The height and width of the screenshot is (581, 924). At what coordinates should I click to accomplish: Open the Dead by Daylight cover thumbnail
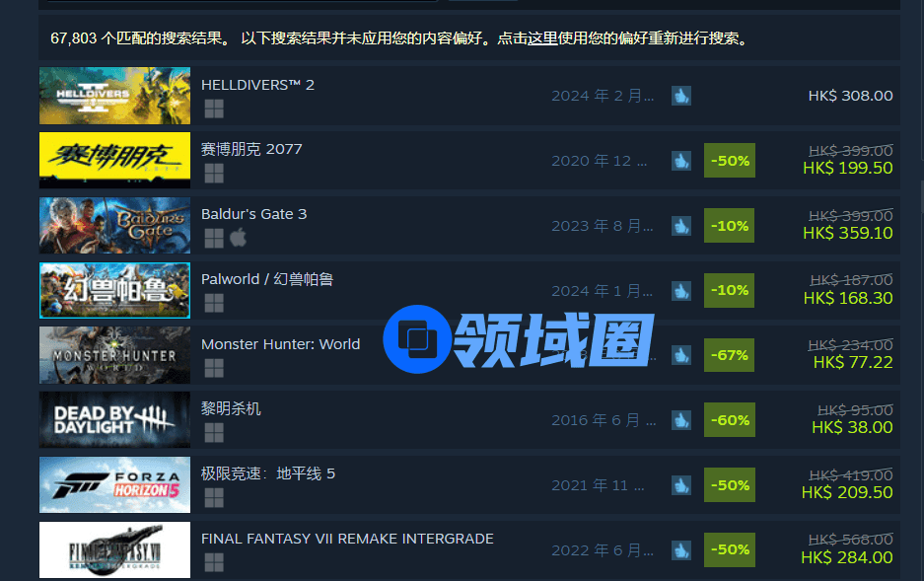[115, 420]
